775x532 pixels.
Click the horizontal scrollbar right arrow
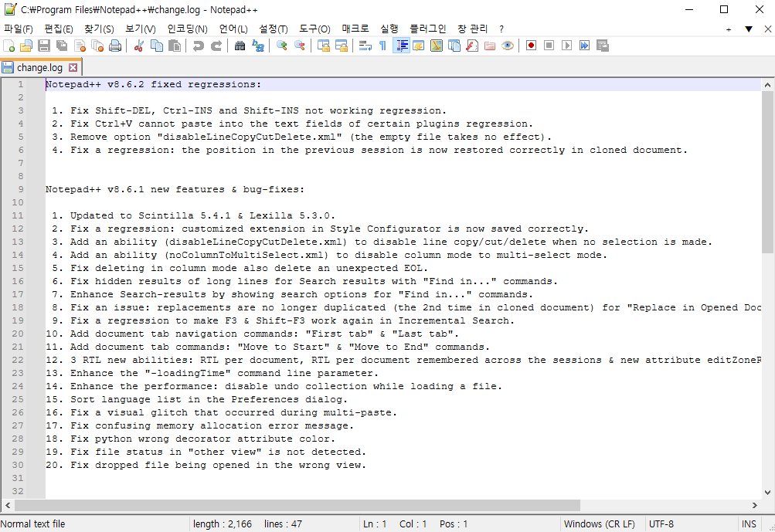click(x=755, y=505)
